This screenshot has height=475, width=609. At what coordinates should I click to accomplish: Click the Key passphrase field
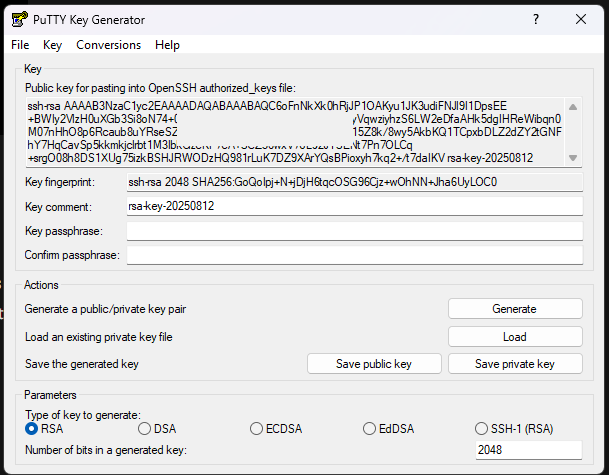(355, 231)
